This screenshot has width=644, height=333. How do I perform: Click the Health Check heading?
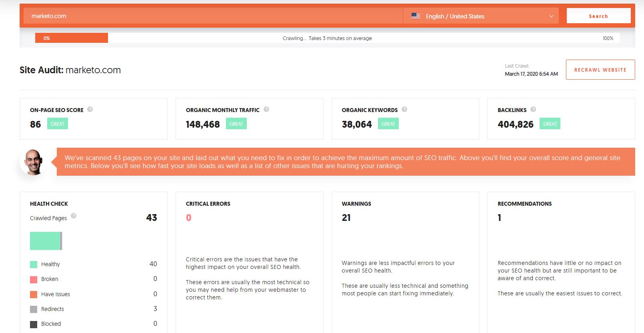(x=49, y=204)
